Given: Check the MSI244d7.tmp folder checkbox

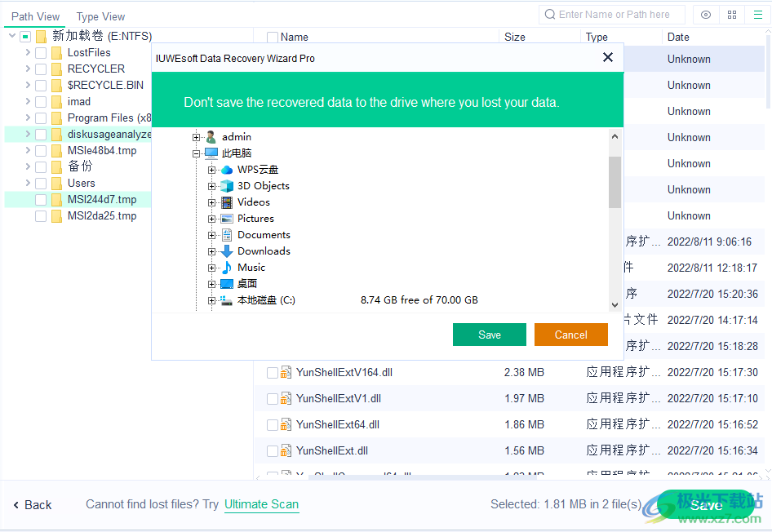Looking at the screenshot, I should tap(41, 200).
